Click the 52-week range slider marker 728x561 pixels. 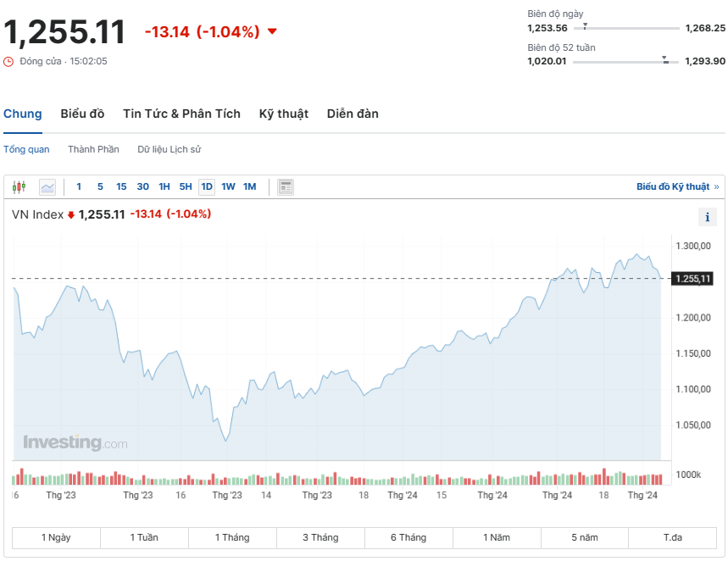(x=665, y=59)
